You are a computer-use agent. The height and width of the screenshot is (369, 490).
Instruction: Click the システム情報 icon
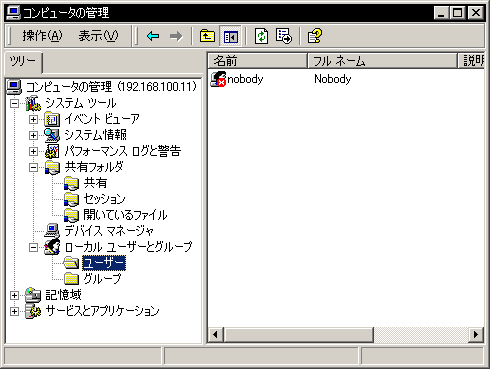coord(52,135)
